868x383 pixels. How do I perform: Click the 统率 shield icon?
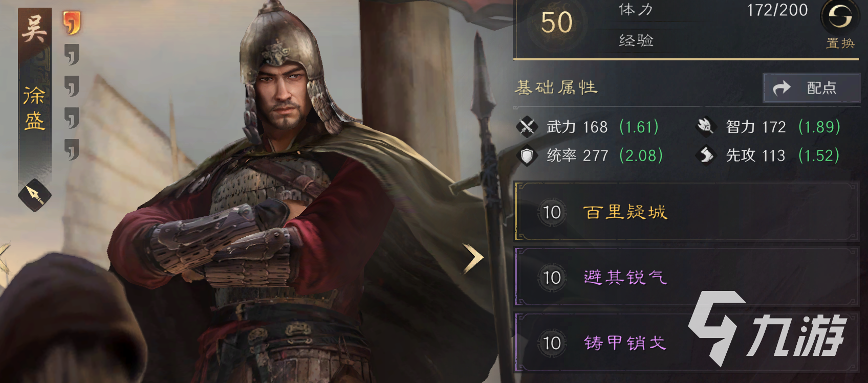click(x=527, y=155)
